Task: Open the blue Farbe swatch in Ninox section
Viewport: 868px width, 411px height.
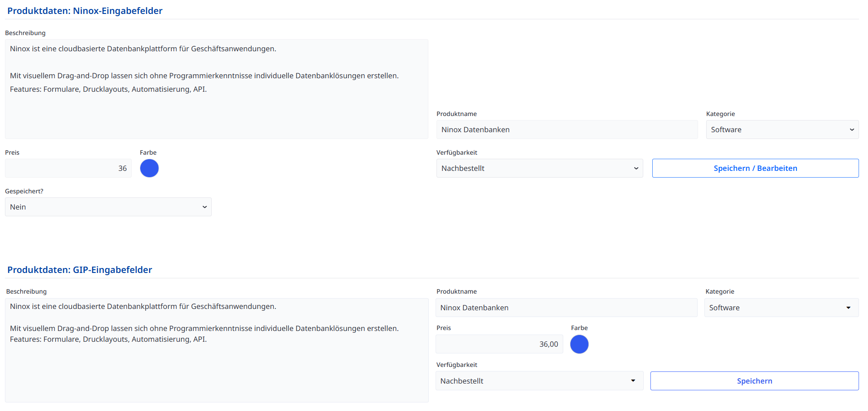Action: (149, 168)
